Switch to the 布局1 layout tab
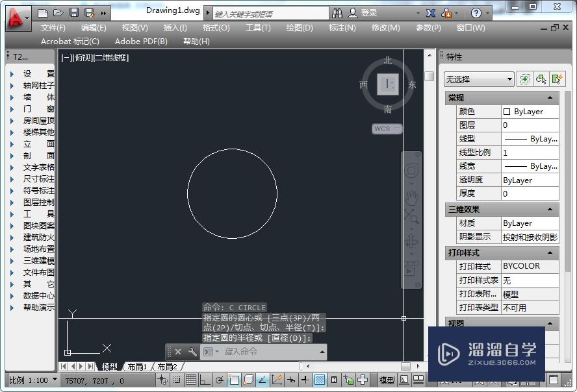This screenshot has width=577, height=392. coord(138,367)
